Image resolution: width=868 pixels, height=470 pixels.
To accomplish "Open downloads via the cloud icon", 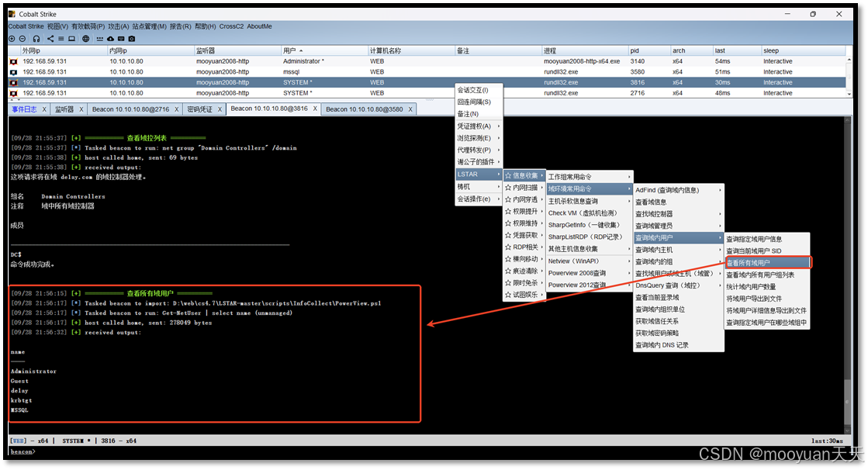I will tap(110, 39).
